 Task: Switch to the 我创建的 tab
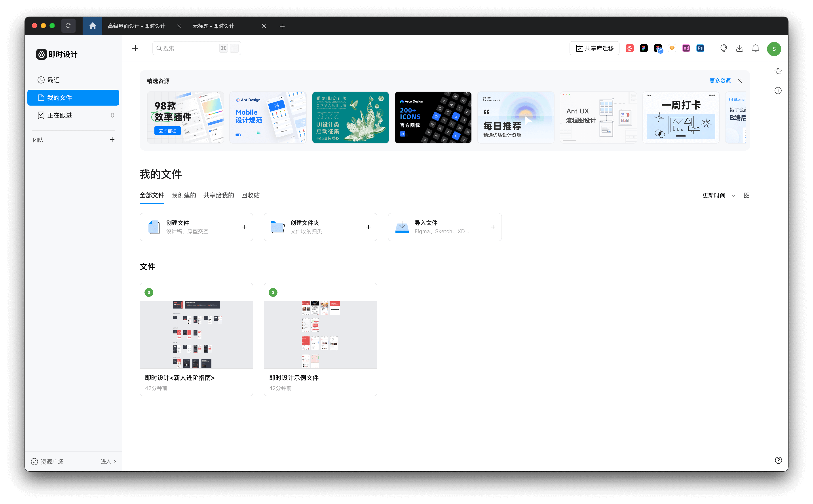(184, 195)
